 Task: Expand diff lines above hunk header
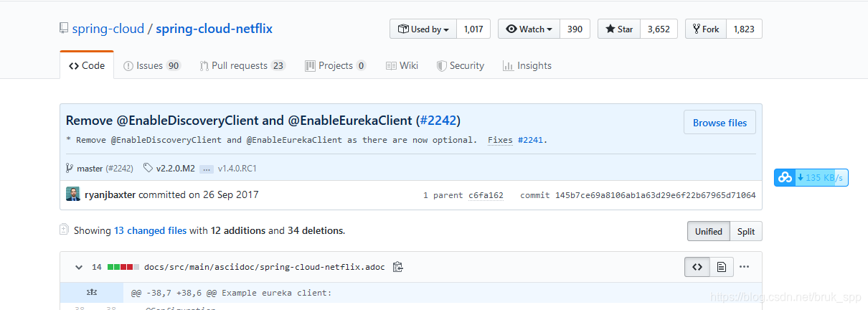point(92,293)
